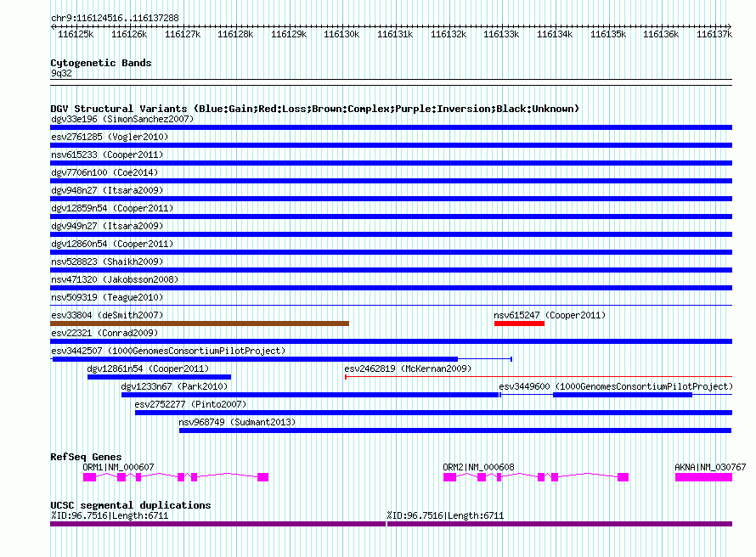Click nsv615247 (Cooper2011) label
The height and width of the screenshot is (557, 756).
550,315
